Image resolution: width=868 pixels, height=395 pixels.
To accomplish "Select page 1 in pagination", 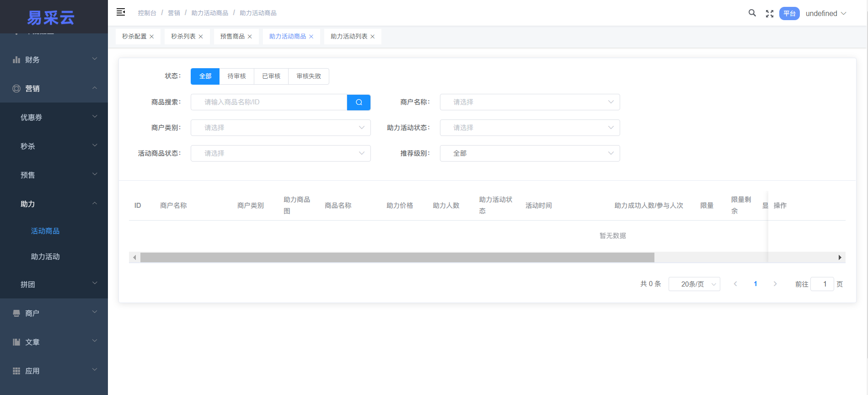I will click(755, 284).
